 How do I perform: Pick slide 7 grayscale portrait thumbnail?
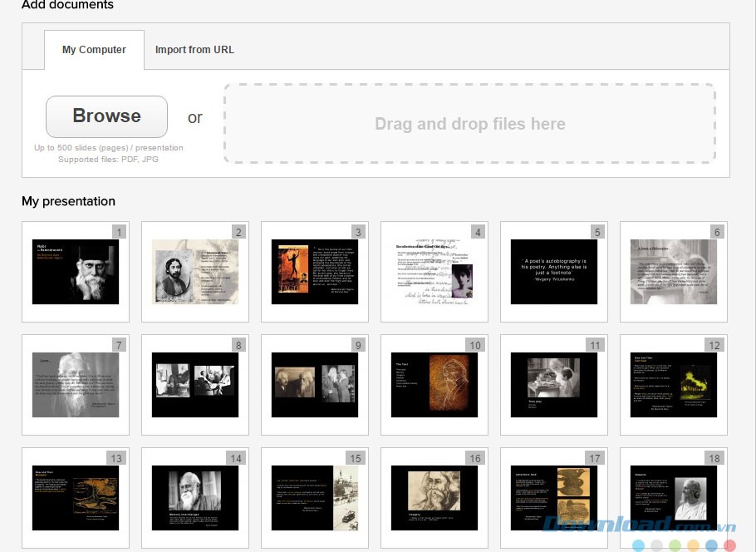76,385
